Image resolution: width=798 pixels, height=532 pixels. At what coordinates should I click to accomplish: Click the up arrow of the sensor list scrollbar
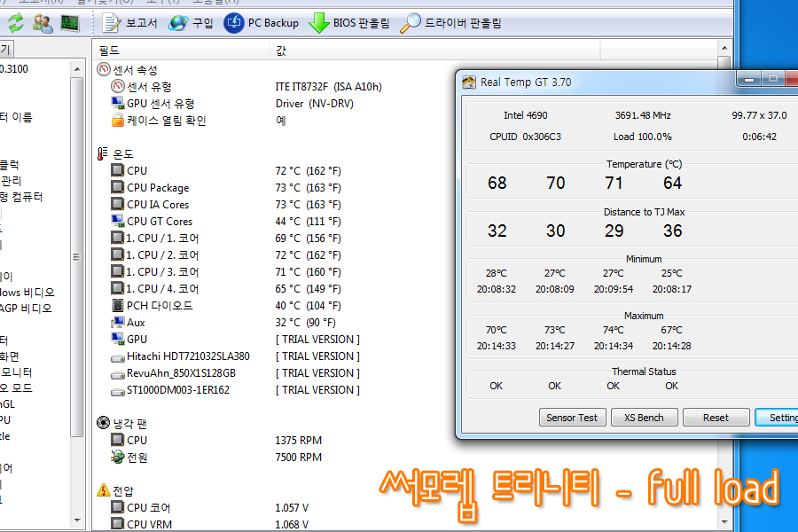click(724, 48)
